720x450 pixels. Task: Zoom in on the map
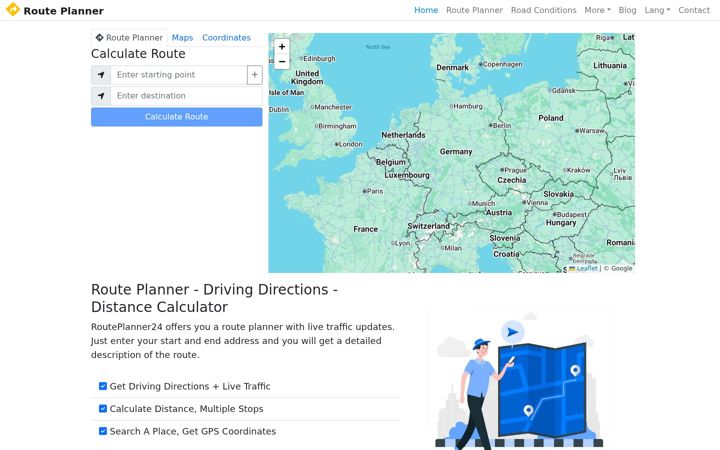282,46
